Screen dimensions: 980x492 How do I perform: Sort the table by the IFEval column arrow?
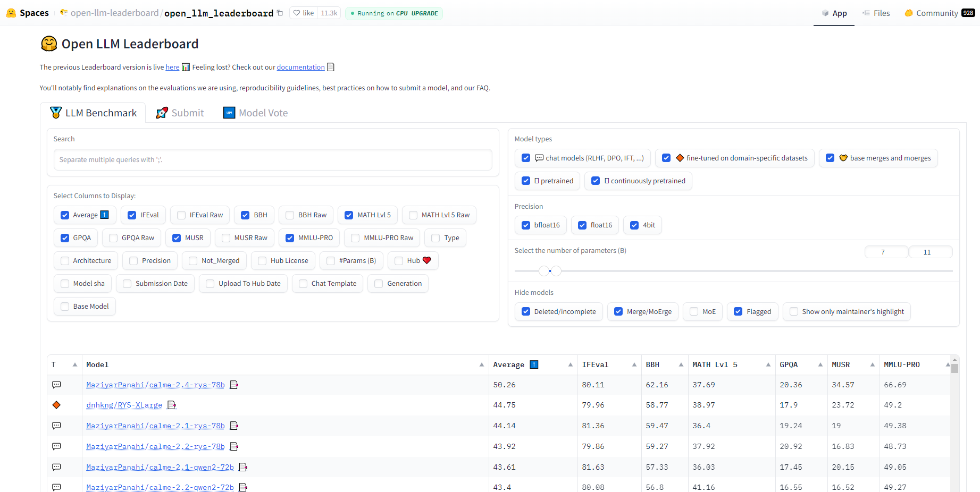pos(634,364)
